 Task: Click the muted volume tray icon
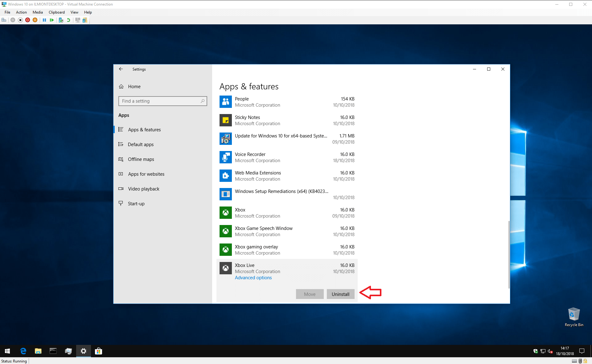point(550,351)
